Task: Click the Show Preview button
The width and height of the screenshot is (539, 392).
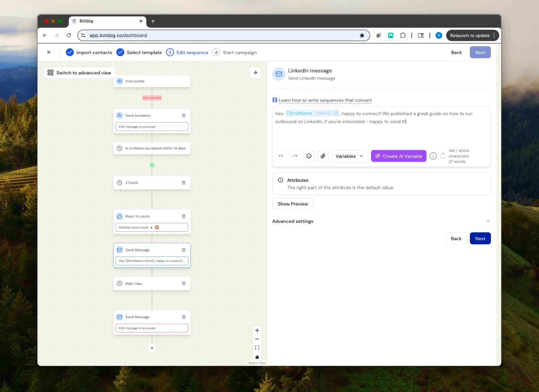Action: [293, 203]
